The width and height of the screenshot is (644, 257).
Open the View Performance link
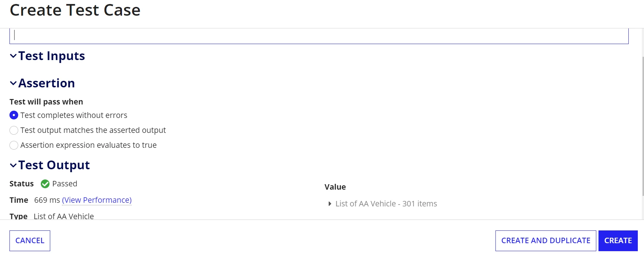point(97,200)
